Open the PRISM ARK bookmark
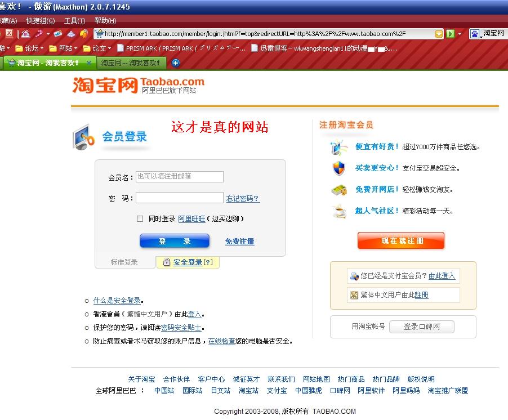The image size is (508, 420). point(181,48)
